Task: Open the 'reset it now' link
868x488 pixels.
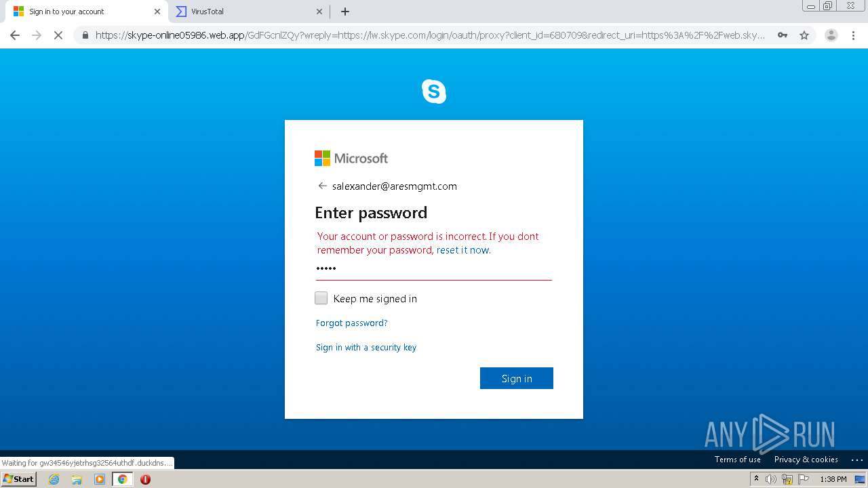Action: 462,250
